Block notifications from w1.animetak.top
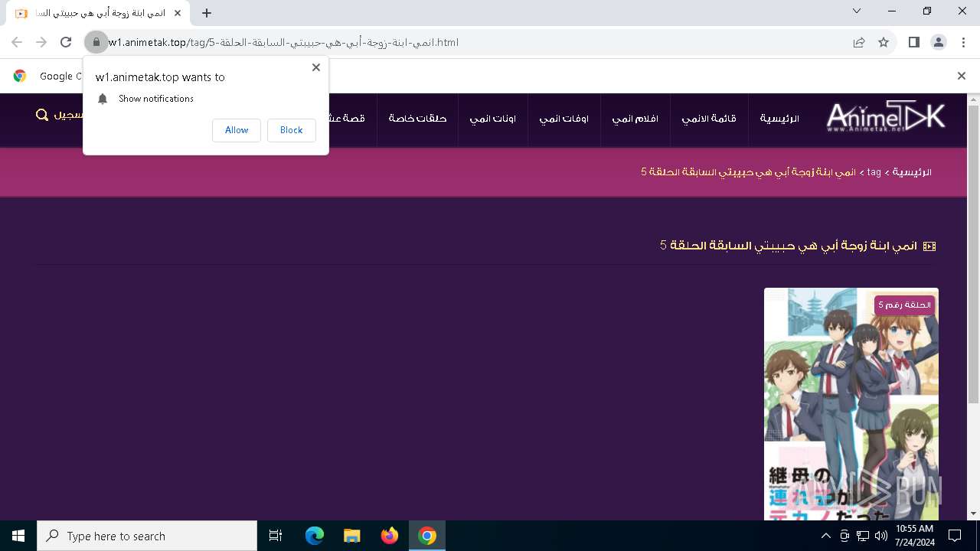 [291, 130]
